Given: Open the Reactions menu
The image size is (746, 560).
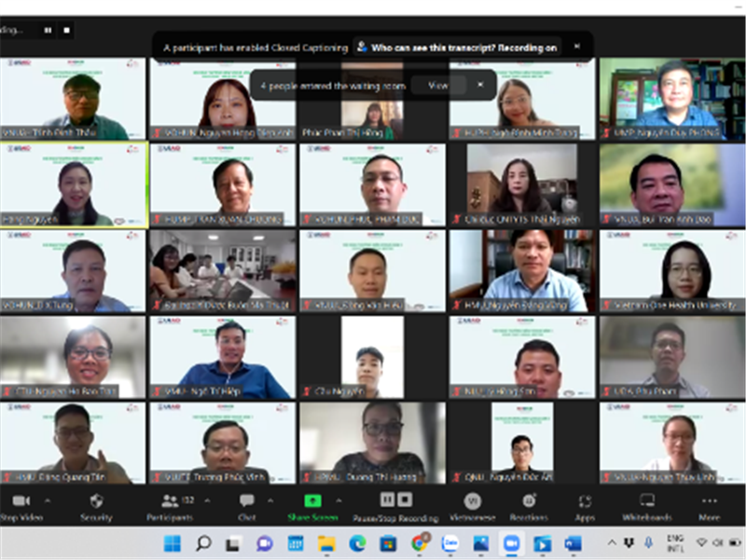Looking at the screenshot, I should [x=529, y=501].
